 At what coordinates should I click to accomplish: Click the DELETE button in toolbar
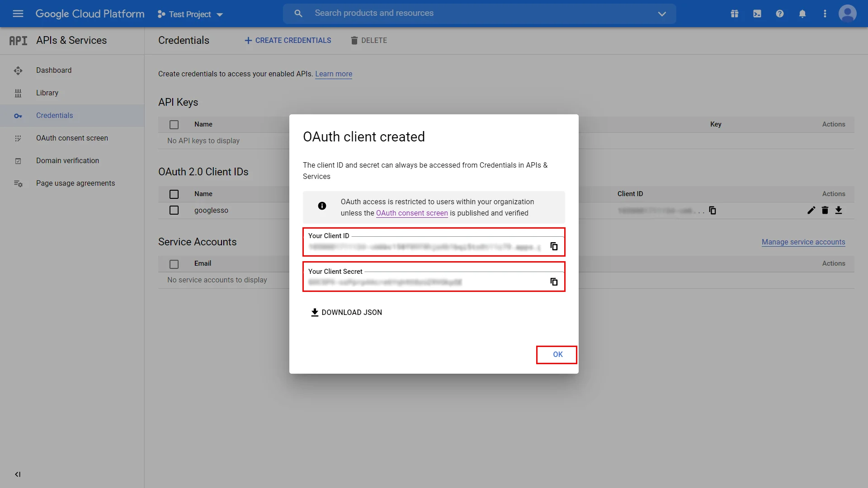pos(369,41)
